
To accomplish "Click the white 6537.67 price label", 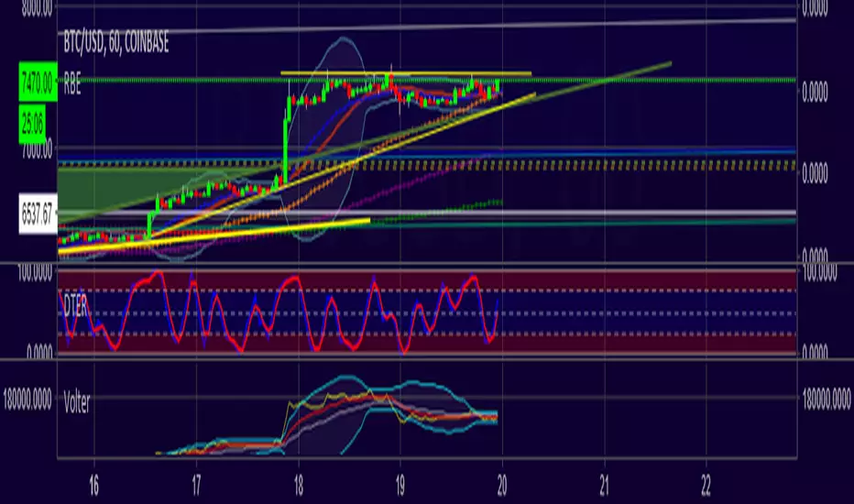I will coord(38,214).
